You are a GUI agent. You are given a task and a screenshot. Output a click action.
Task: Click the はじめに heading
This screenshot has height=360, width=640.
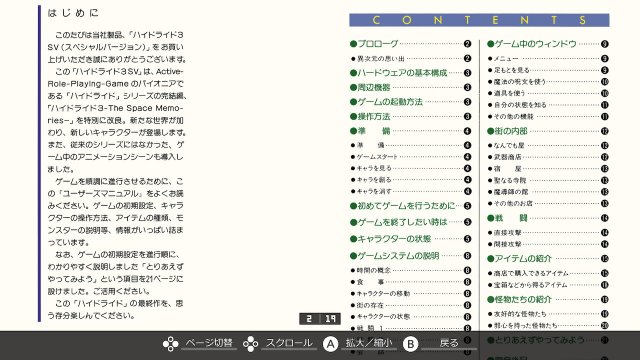(x=73, y=13)
